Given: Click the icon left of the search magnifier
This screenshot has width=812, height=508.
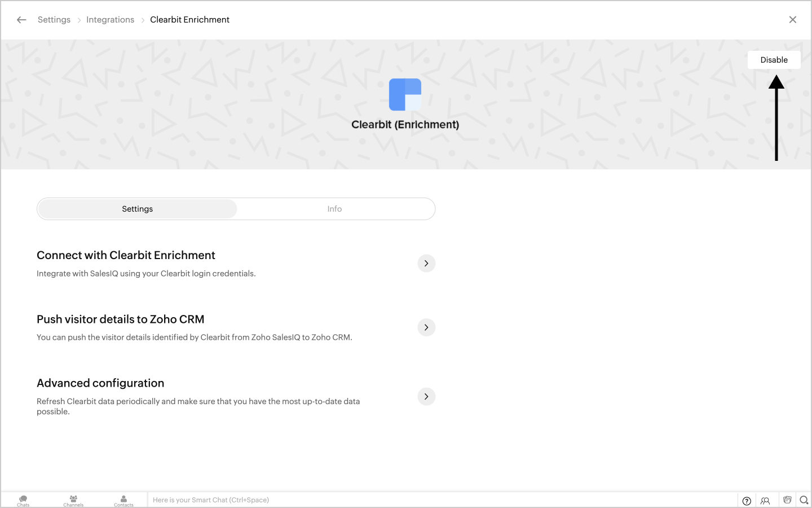Looking at the screenshot, I should coord(787,500).
